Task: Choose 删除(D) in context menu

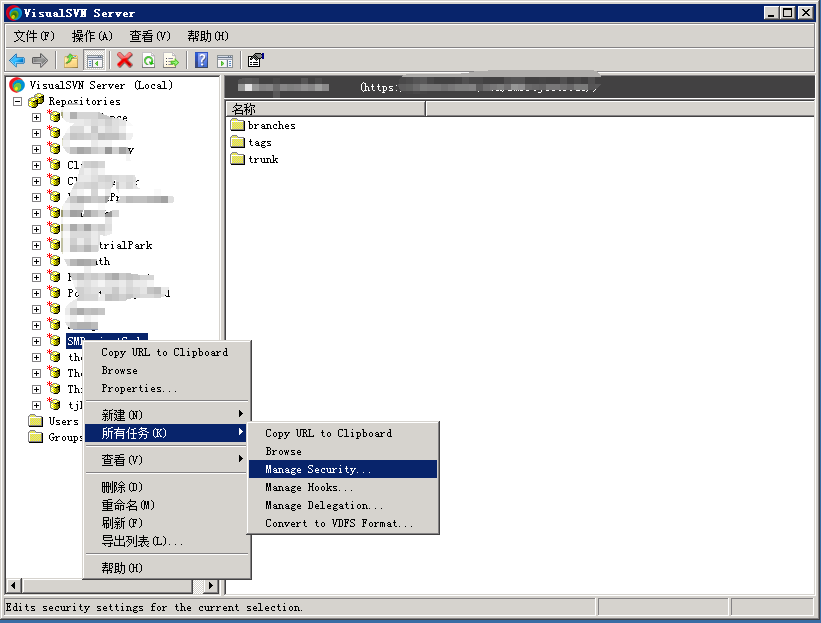Action: click(164, 487)
